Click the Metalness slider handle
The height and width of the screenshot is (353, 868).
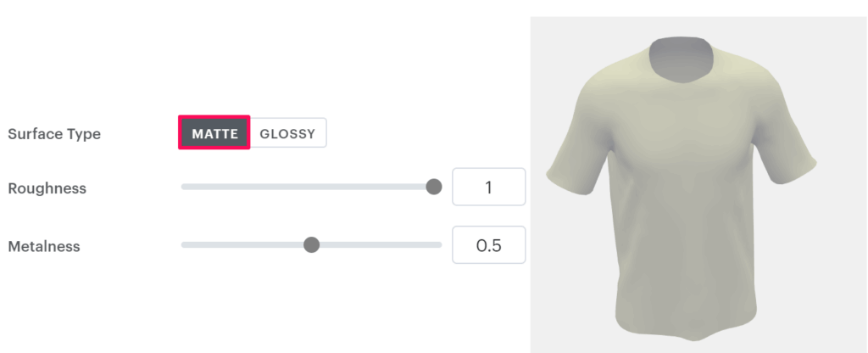click(x=311, y=245)
